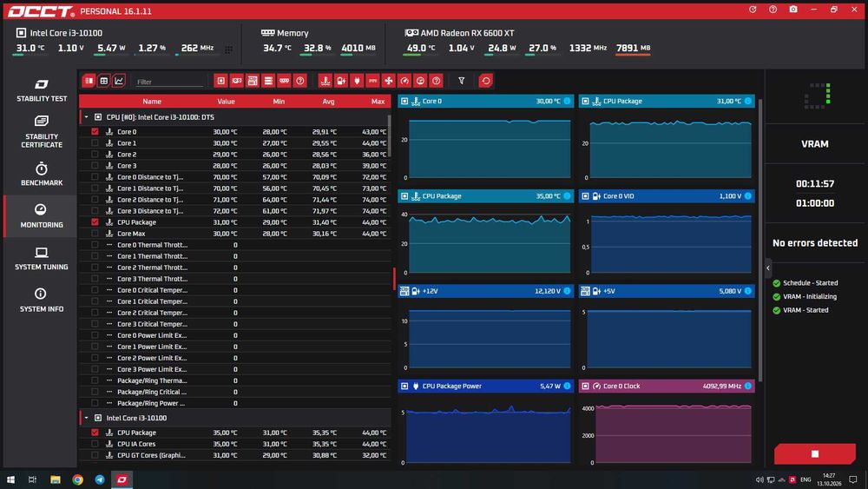Collapse the Intel Core i3-10100 sensor group
The image size is (868, 489).
(x=86, y=418)
